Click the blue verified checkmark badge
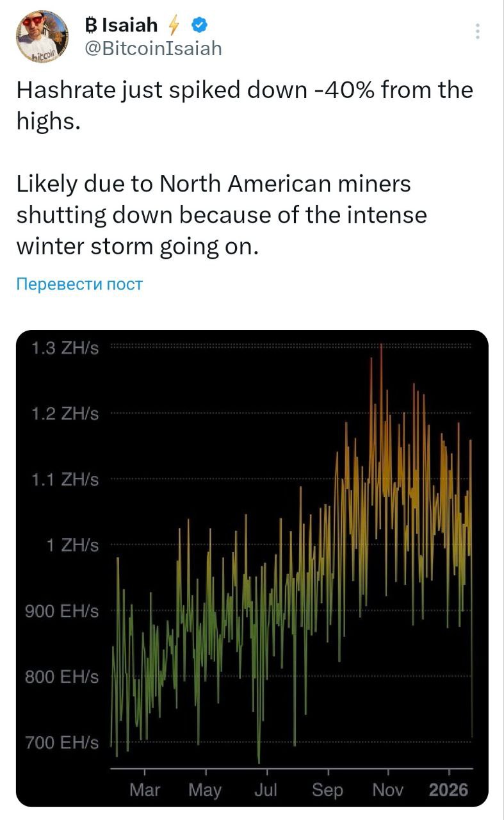Image resolution: width=504 pixels, height=820 pixels. [x=199, y=25]
